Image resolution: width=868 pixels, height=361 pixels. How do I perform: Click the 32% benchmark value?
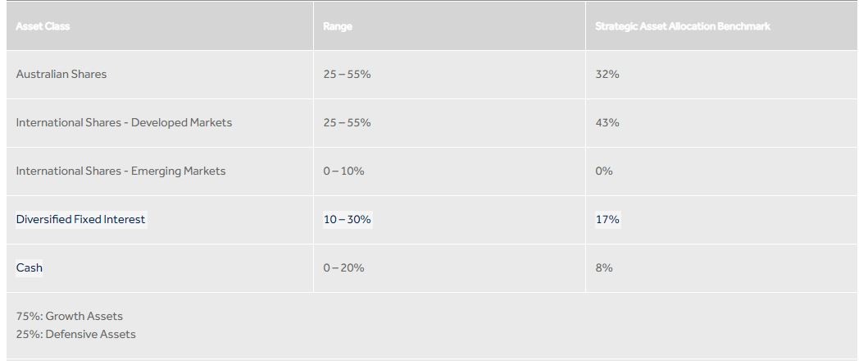click(607, 74)
